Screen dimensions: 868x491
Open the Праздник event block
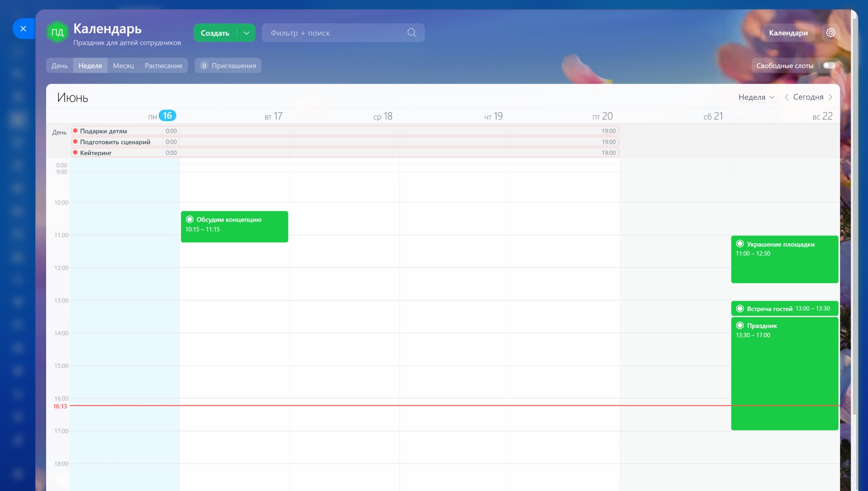(784, 373)
